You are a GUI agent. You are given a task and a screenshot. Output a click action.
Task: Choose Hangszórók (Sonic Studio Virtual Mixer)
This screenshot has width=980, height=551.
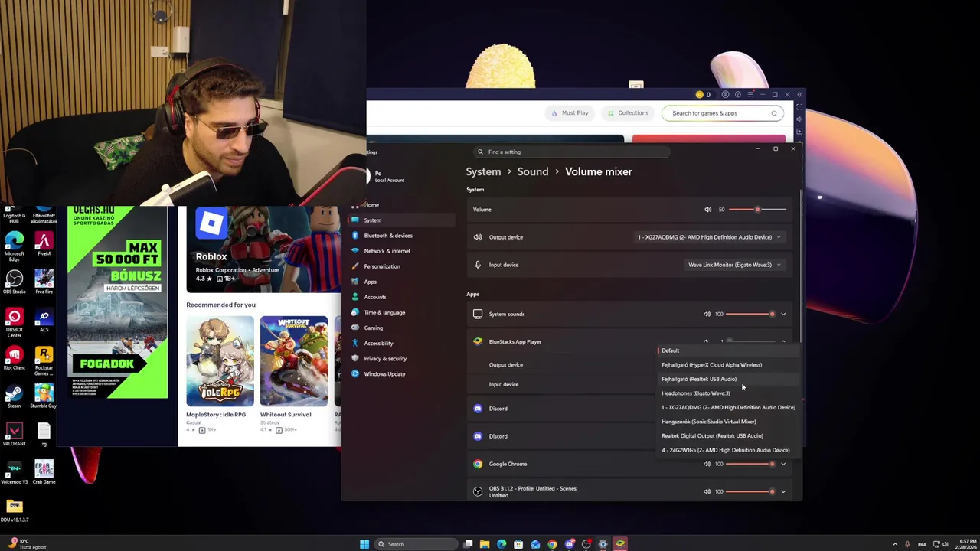pyautogui.click(x=727, y=422)
